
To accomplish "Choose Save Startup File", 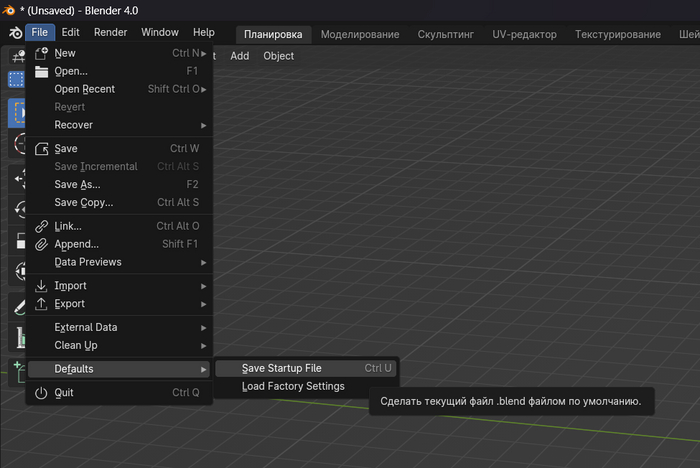I will coord(282,368).
